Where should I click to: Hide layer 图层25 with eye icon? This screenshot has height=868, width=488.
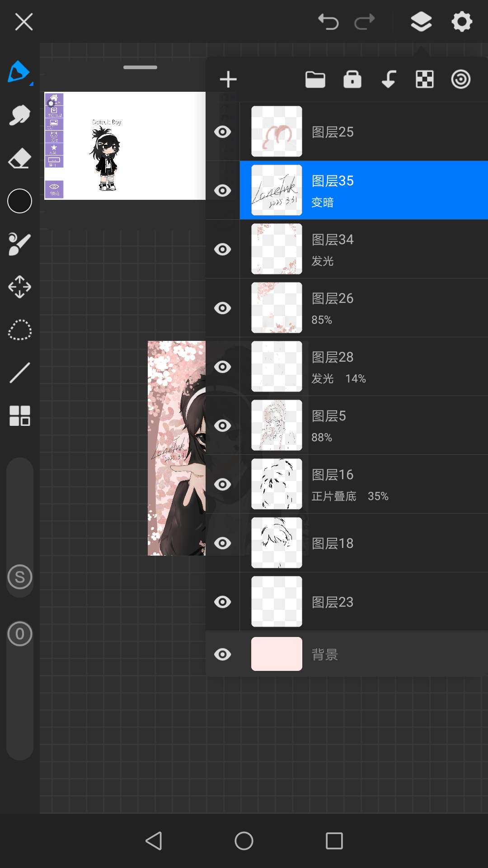click(222, 132)
